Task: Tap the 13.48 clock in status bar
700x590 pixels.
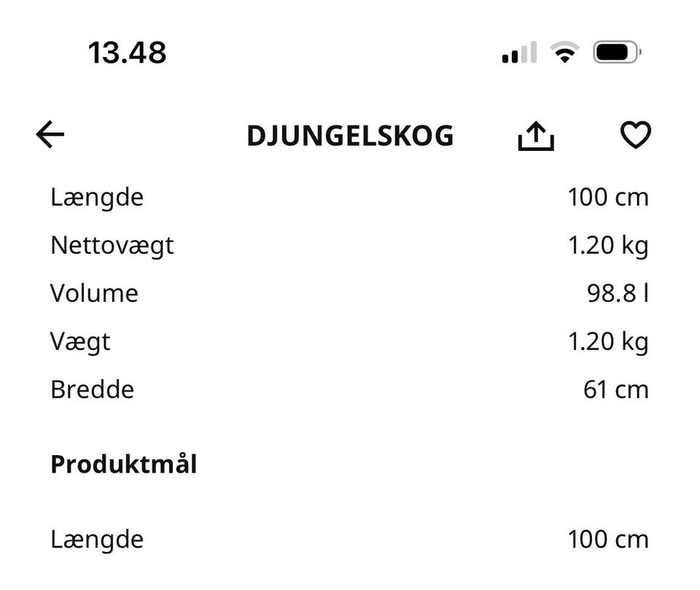Action: pyautogui.click(x=127, y=53)
